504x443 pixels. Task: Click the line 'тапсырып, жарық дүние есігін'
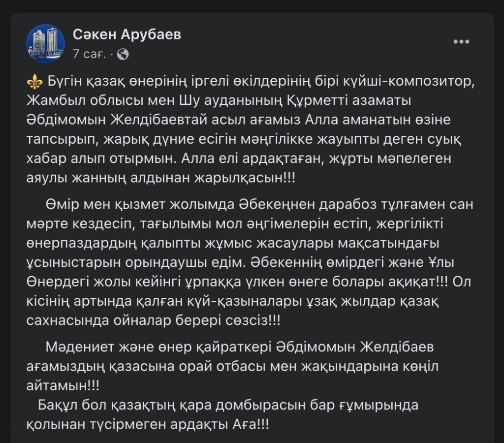pyautogui.click(x=244, y=139)
